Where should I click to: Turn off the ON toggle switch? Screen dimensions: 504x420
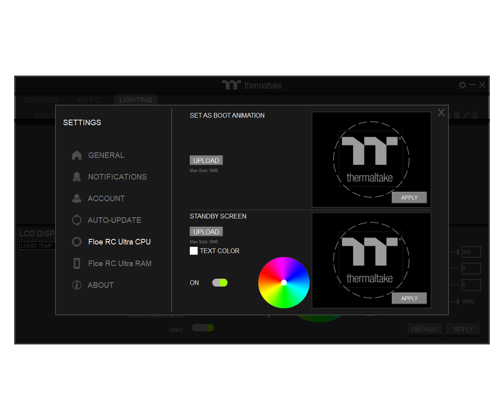coord(220,283)
